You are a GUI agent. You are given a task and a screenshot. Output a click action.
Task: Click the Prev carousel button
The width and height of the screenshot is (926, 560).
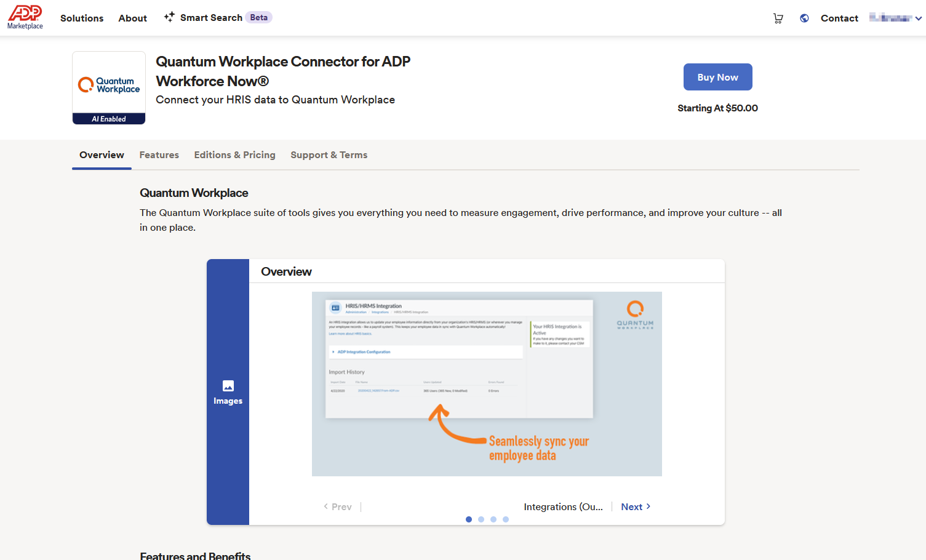pos(338,507)
